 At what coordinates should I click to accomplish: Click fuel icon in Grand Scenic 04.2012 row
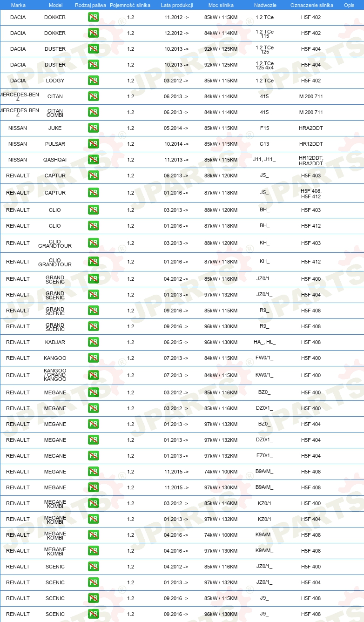pyautogui.click(x=93, y=279)
